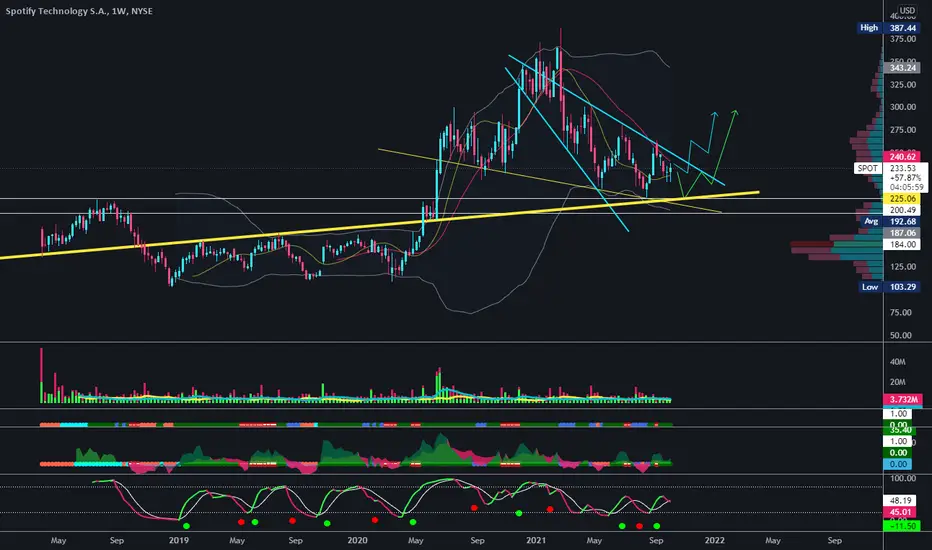The height and width of the screenshot is (550, 932).
Task: Click the 200.49 horizontal level label
Action: click(x=902, y=210)
